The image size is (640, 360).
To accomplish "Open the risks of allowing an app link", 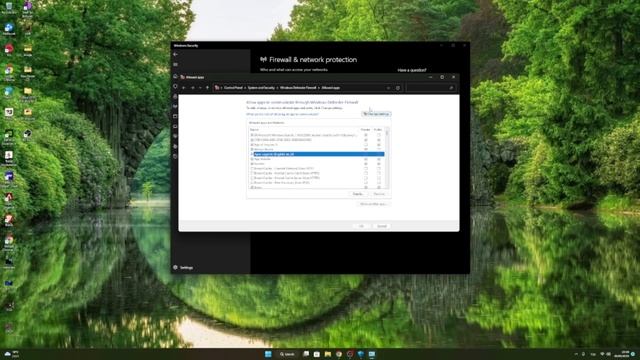I will pyautogui.click(x=282, y=114).
